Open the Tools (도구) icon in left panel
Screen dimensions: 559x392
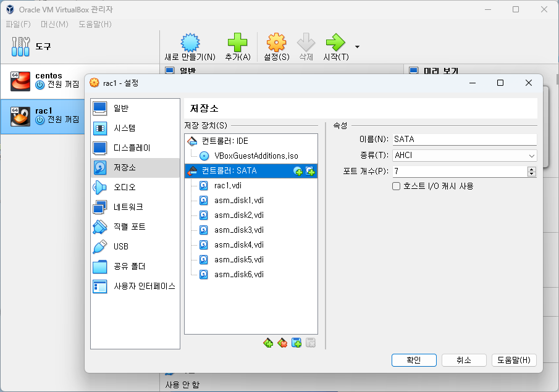click(20, 46)
